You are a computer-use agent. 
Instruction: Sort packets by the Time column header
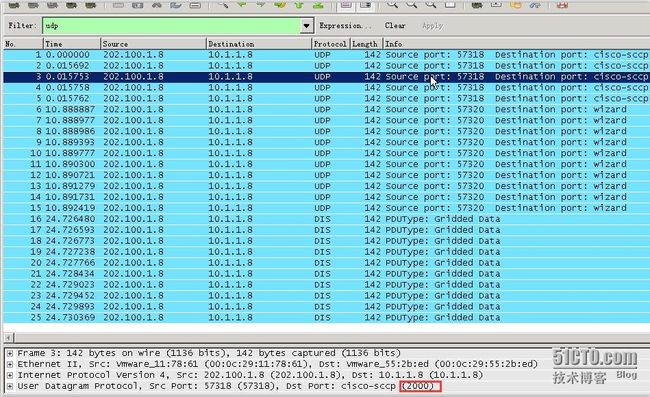72,44
